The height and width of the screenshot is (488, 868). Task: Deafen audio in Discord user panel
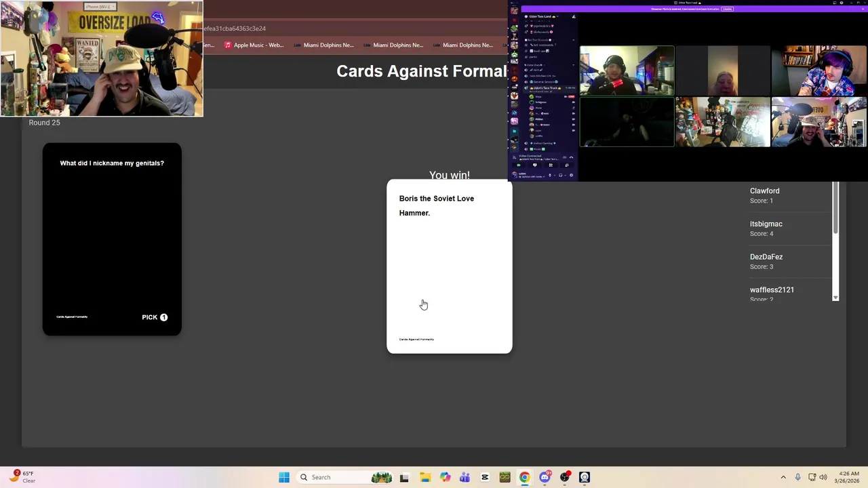(561, 175)
